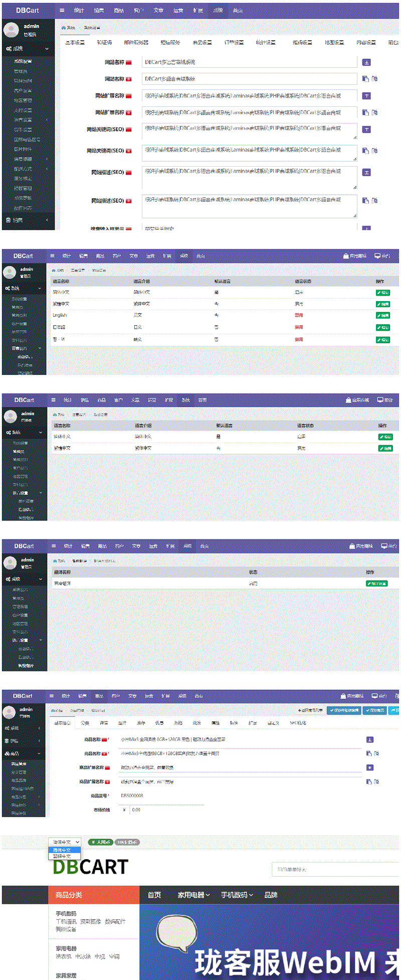
Task: Click the copy icon beside second 网站名称 field
Action: (365, 79)
